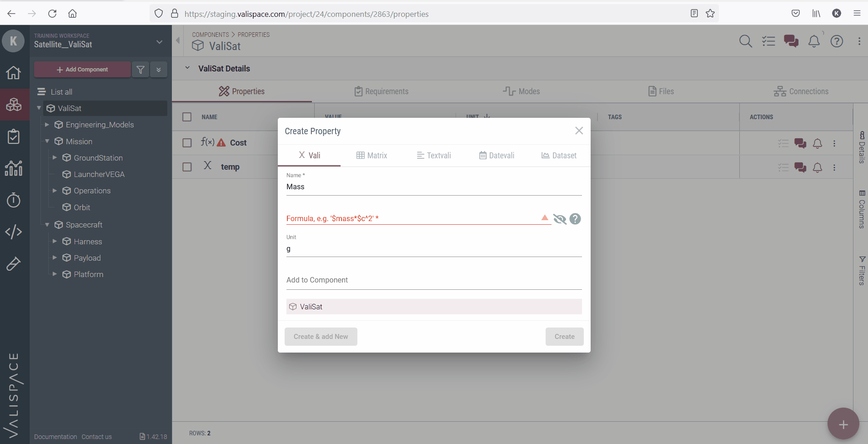868x444 pixels.
Task: Open notifications bell in header
Action: pos(814,41)
